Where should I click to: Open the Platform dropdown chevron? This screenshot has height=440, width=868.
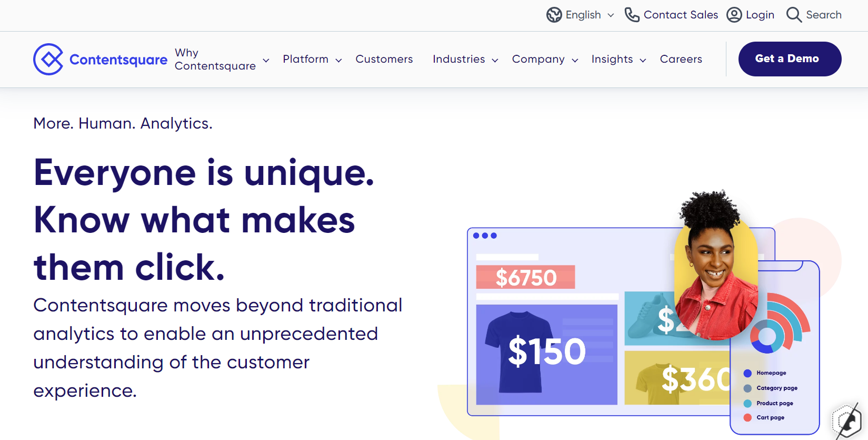tap(338, 60)
